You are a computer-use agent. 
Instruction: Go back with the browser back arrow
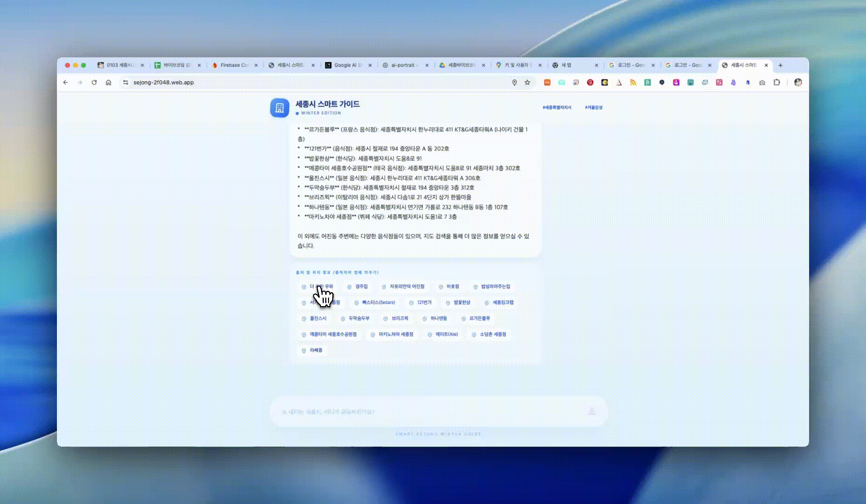tap(66, 83)
